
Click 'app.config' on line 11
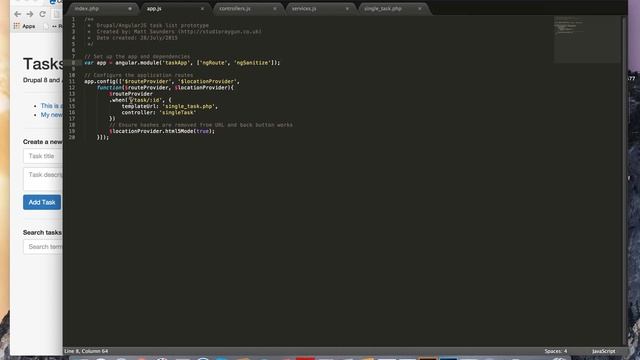point(100,81)
